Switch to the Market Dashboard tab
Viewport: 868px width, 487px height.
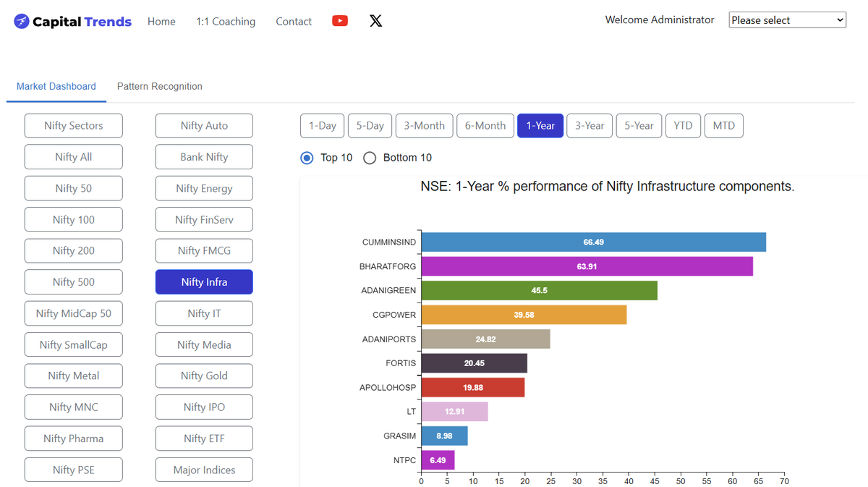click(x=56, y=86)
